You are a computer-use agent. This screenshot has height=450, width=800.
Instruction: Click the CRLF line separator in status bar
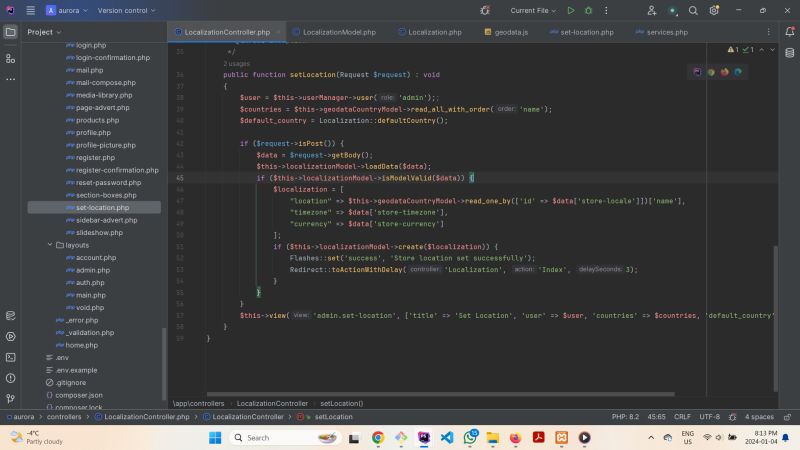tap(682, 416)
